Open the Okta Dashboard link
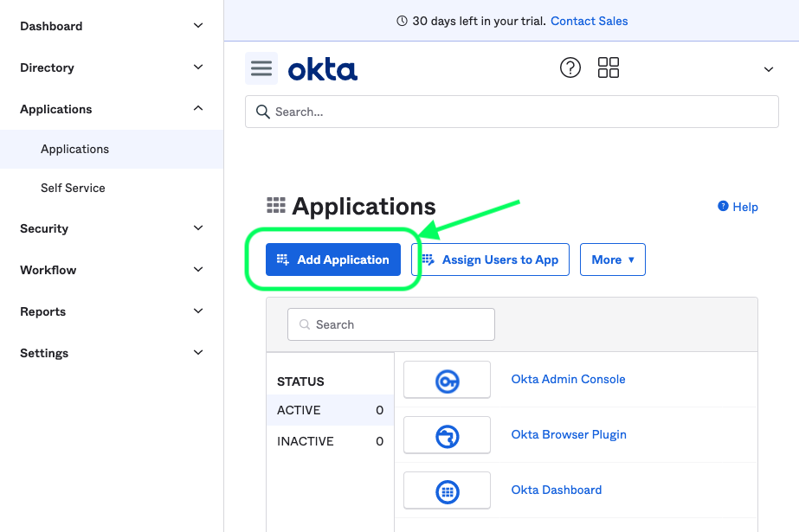The width and height of the screenshot is (799, 532). 557,490
